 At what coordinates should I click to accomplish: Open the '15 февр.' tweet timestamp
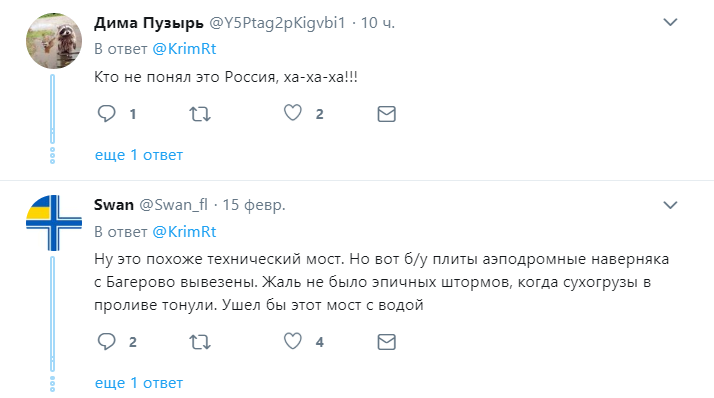[254, 205]
